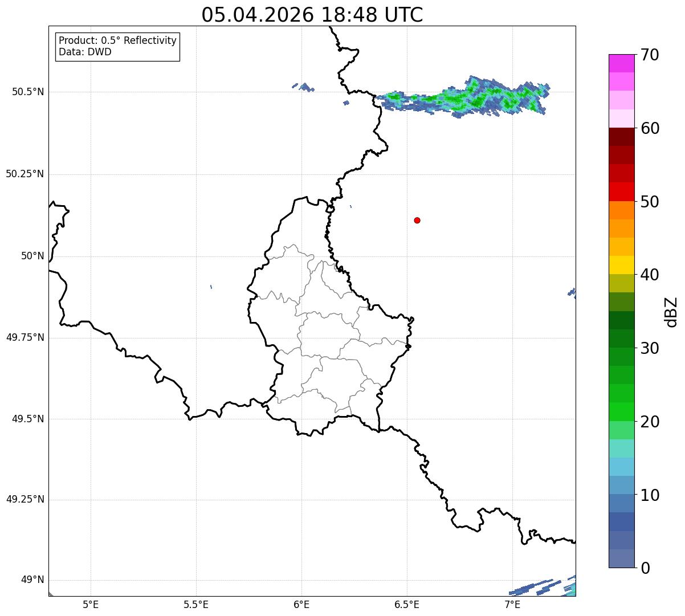The width and height of the screenshot is (685, 616).
Task: Click the Product: 0.5° Reflectivity info box
Action: coord(117,47)
